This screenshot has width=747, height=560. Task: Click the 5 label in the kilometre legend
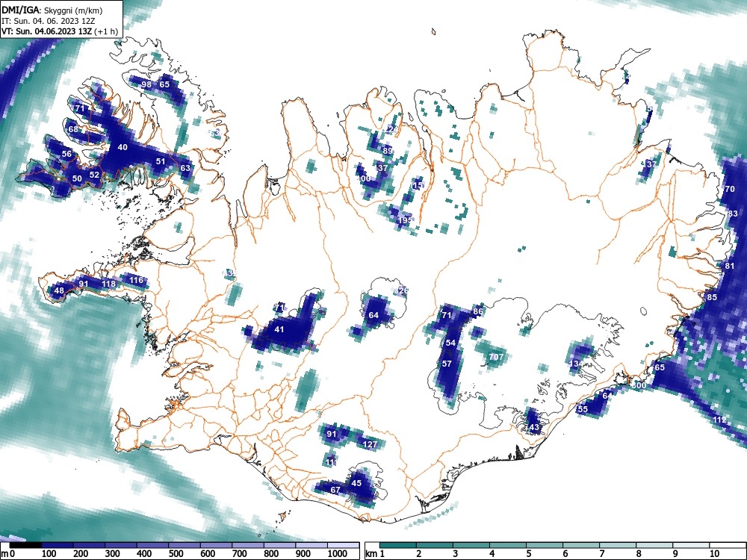[x=528, y=554]
